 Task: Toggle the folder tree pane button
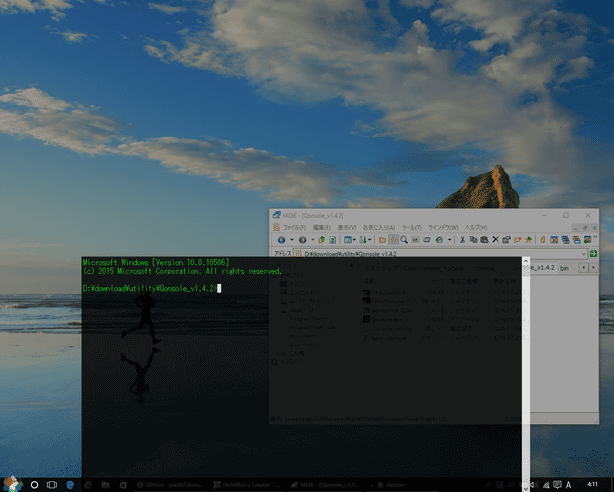(393, 240)
